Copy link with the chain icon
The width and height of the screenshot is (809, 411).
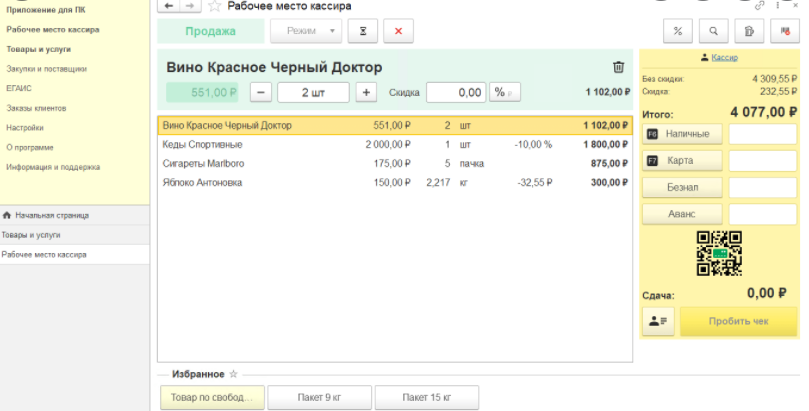click(759, 6)
